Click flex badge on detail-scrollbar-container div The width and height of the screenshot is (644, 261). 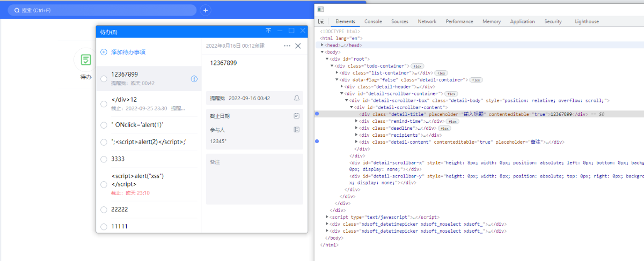click(x=451, y=94)
